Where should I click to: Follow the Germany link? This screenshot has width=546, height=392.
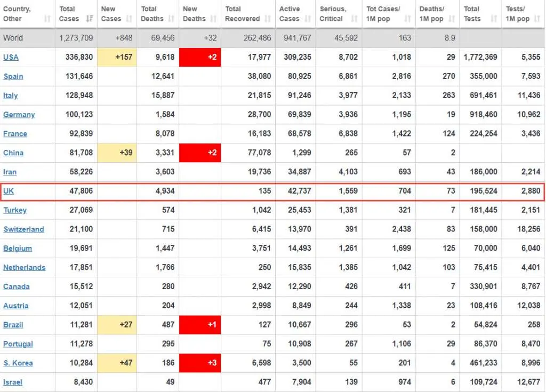pos(19,115)
